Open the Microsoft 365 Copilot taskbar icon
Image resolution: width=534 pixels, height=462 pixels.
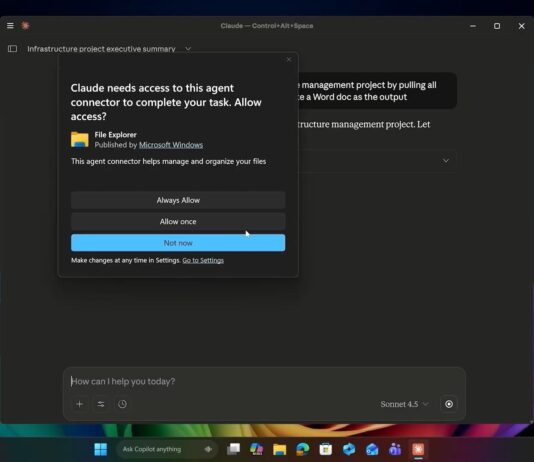[x=256, y=449]
